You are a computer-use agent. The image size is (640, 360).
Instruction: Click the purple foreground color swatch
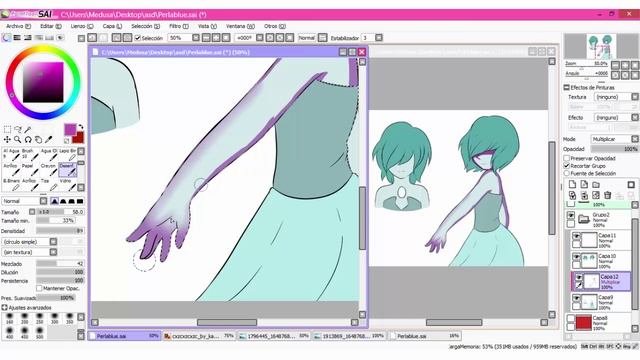[70, 129]
